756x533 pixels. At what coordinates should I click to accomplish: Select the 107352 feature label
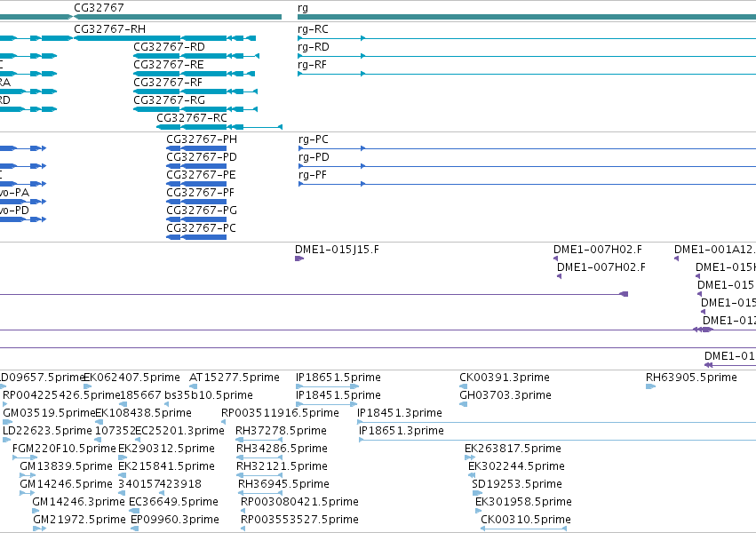[115, 431]
